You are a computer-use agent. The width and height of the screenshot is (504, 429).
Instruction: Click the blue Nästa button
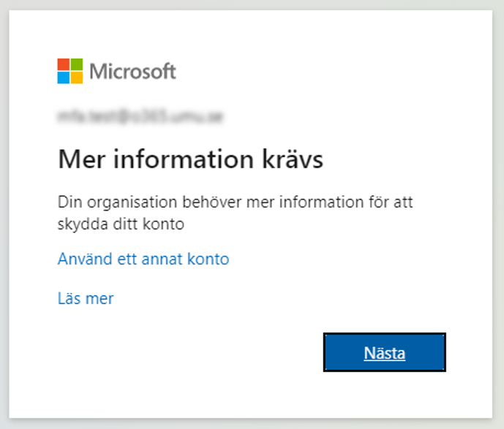pos(385,352)
